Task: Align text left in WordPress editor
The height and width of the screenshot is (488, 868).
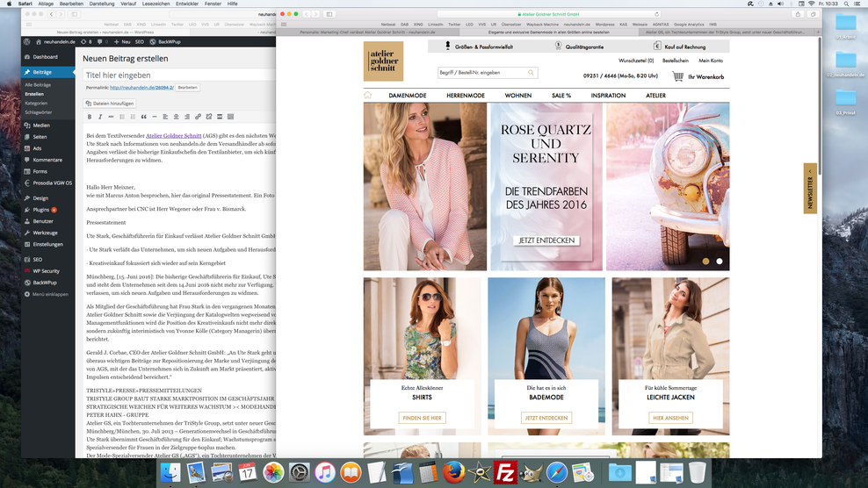Action: click(165, 117)
